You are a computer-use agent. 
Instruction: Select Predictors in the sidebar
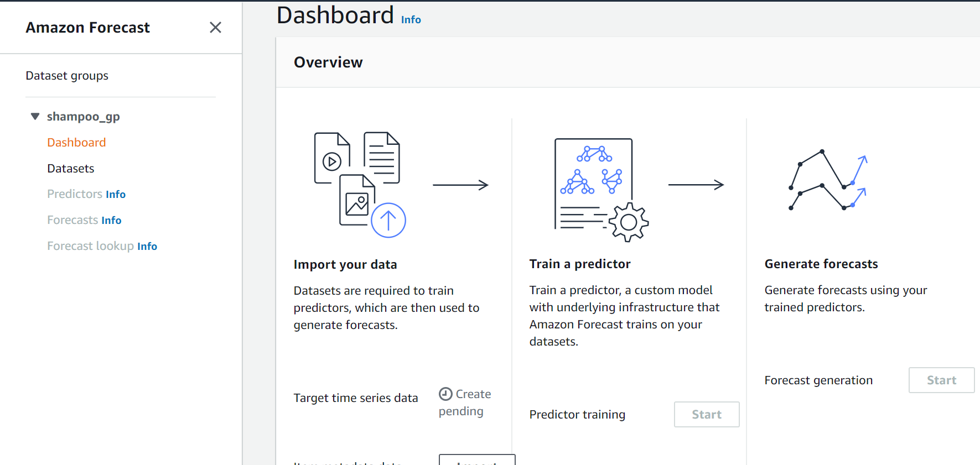tap(75, 194)
